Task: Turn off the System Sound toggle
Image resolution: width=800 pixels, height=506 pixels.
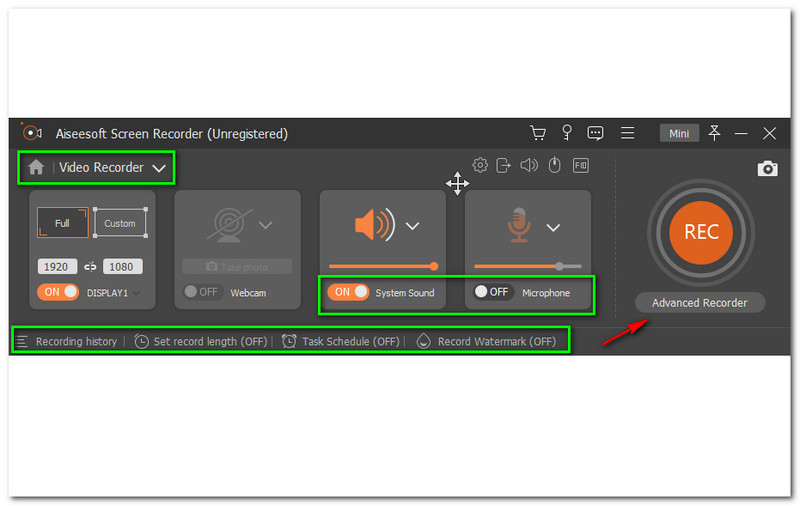Action: [x=348, y=292]
